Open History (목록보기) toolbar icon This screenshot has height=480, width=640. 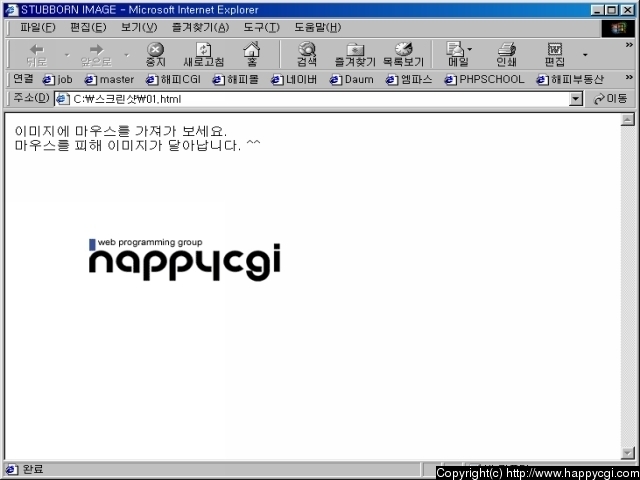point(403,54)
